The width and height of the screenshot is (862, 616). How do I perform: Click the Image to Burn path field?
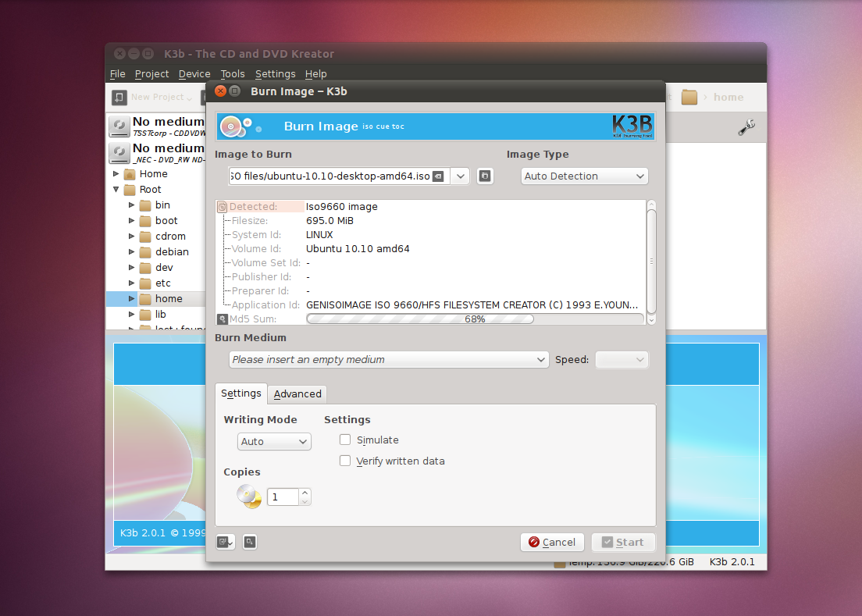[x=329, y=176]
